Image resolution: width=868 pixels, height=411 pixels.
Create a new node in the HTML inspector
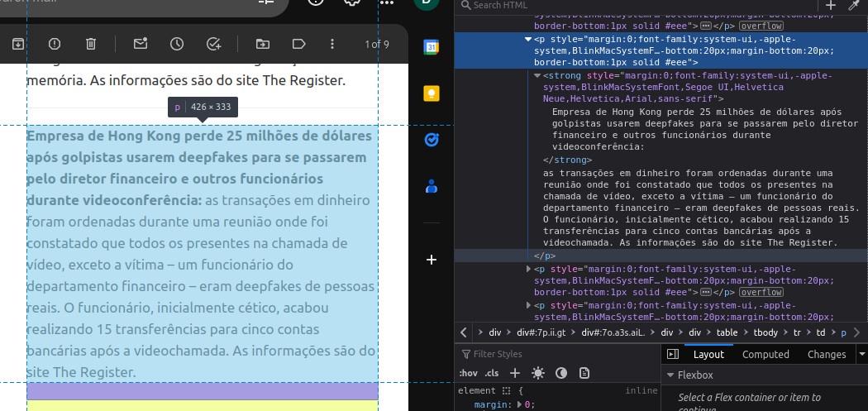[830, 6]
